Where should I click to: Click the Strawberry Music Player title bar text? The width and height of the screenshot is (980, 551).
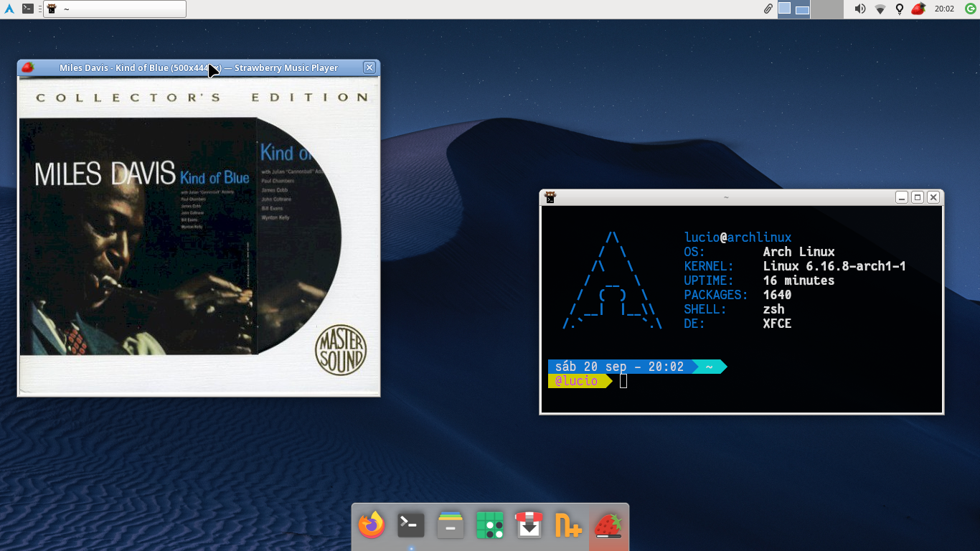[199, 68]
